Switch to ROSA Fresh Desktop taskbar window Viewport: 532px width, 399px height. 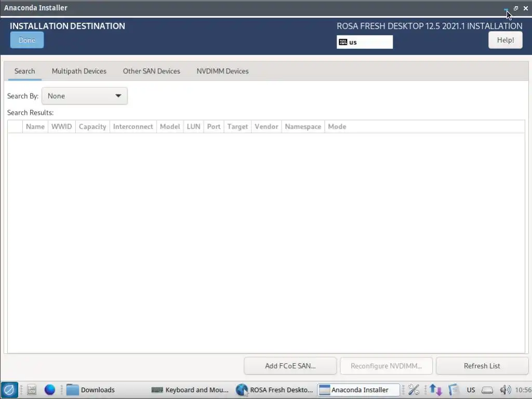coord(274,390)
